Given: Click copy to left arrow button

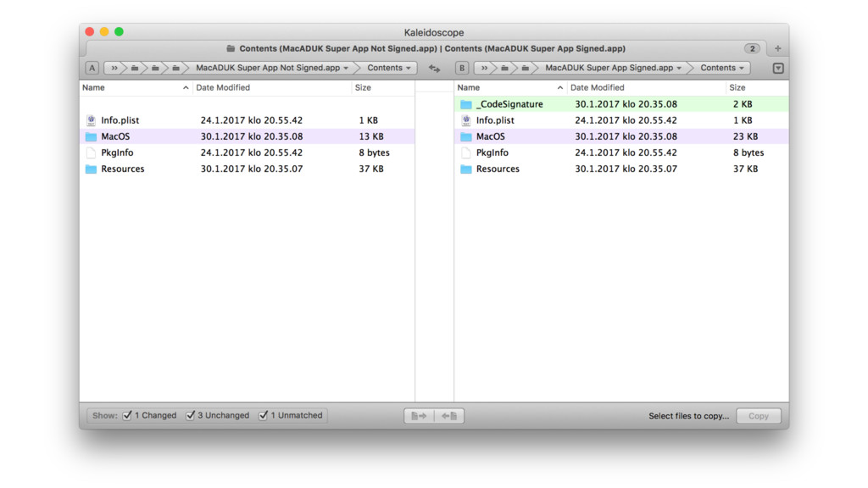Looking at the screenshot, I should (x=449, y=416).
